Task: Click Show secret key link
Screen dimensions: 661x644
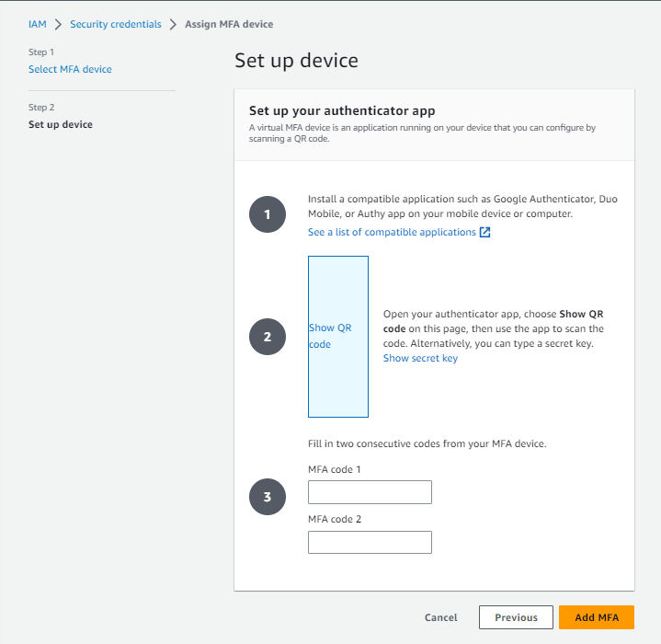Action: pyautogui.click(x=420, y=358)
